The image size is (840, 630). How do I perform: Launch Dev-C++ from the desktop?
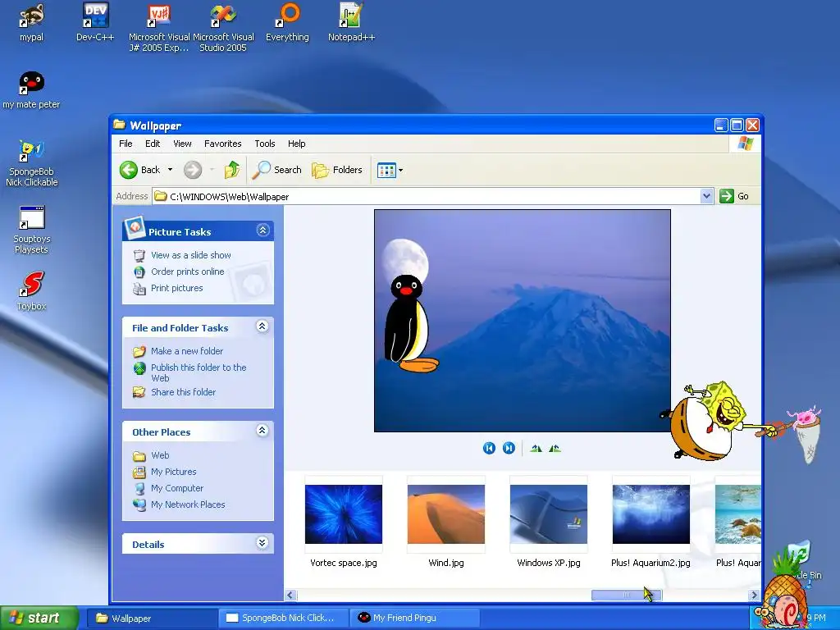pos(95,21)
